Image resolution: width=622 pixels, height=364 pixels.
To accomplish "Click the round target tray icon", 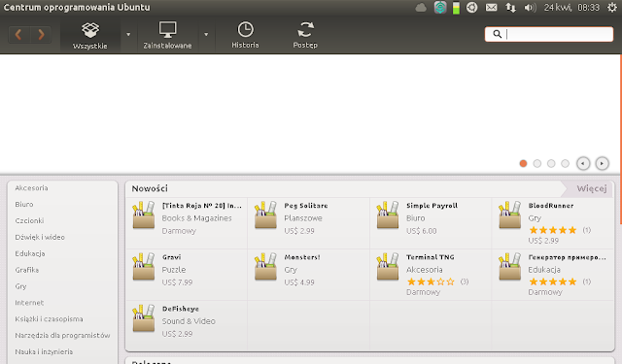I will 471,8.
